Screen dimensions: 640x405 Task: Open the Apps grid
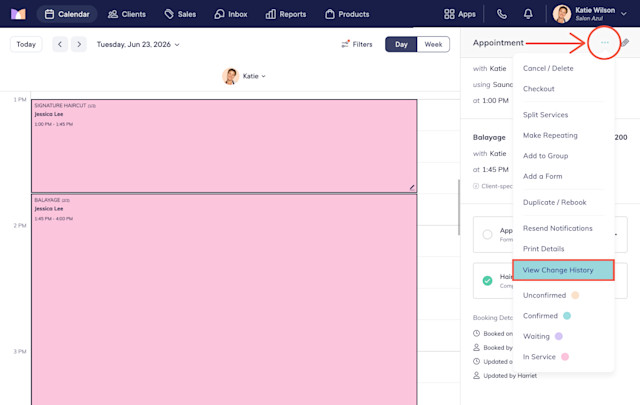[460, 14]
